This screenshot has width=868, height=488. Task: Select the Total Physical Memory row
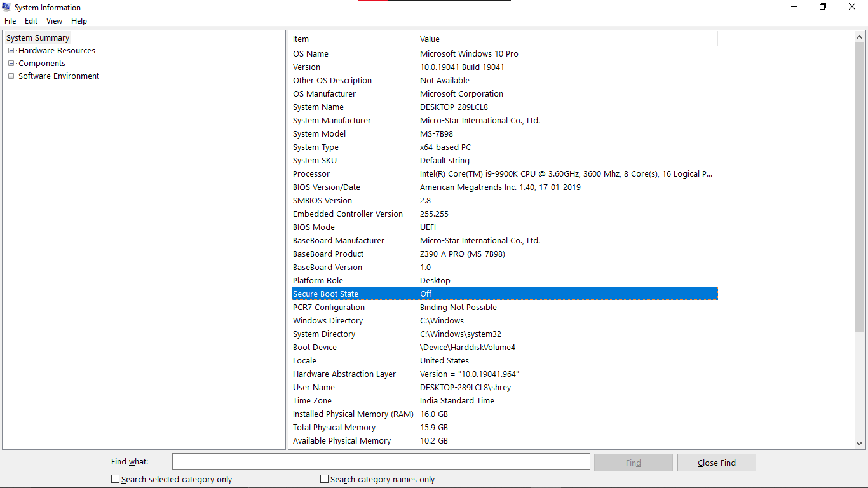pyautogui.click(x=505, y=428)
